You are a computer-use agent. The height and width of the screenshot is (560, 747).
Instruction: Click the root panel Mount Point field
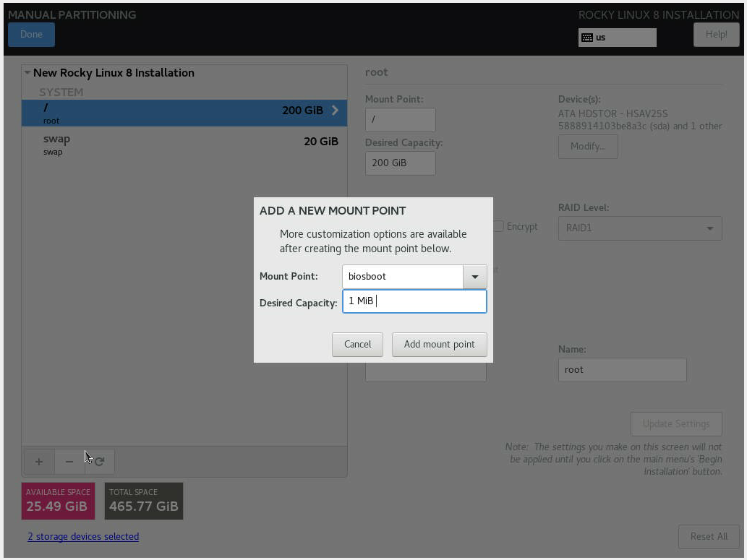400,119
